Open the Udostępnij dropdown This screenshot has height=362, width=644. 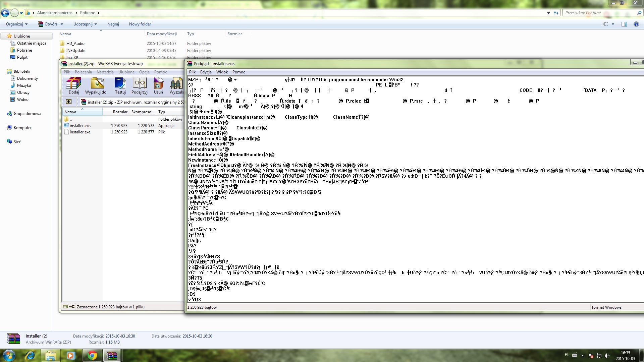click(85, 24)
